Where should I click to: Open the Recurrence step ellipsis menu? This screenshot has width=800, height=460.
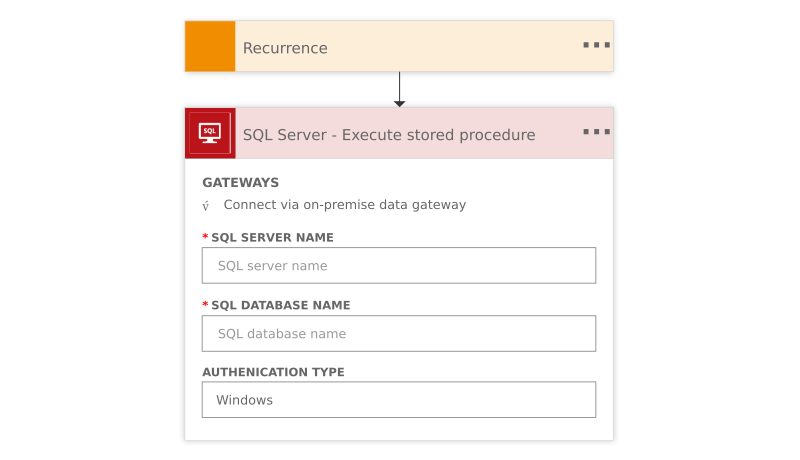point(596,45)
